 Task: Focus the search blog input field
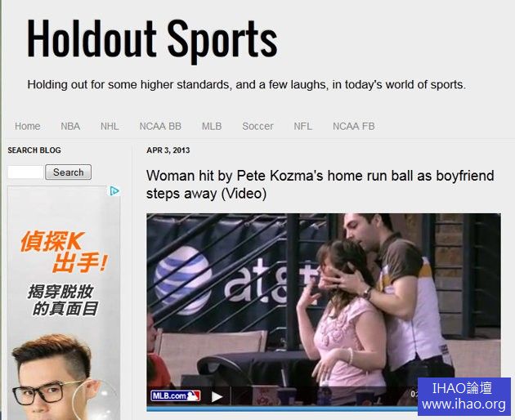click(x=25, y=172)
